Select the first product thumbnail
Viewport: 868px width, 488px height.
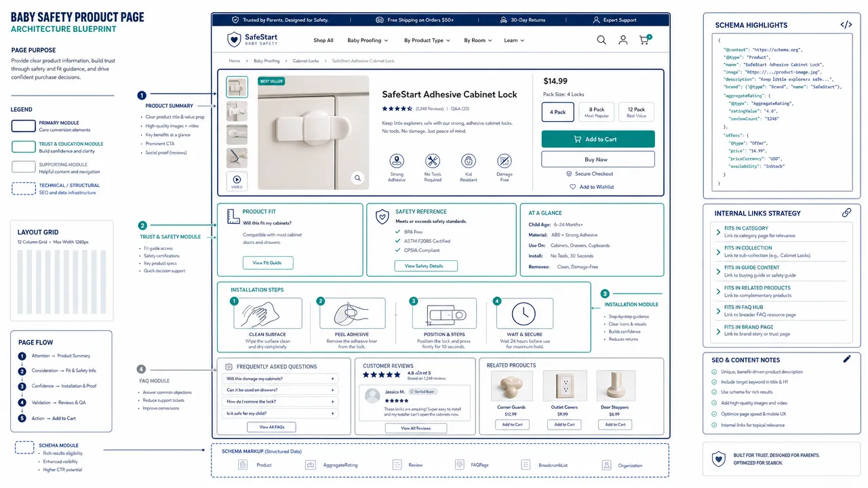point(237,87)
